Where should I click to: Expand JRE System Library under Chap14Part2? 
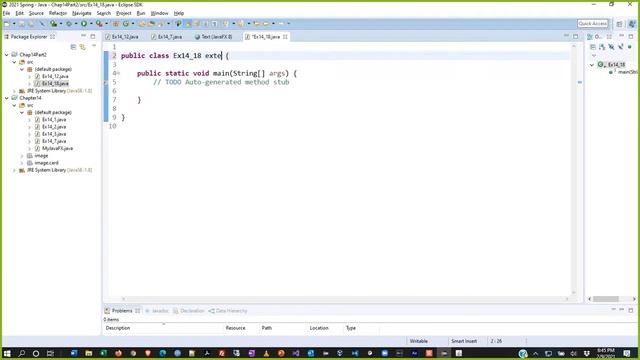tap(14, 91)
